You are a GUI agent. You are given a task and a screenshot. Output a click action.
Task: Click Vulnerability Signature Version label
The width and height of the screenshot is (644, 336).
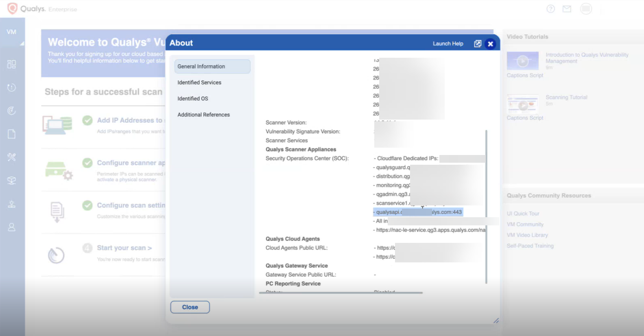[303, 131]
